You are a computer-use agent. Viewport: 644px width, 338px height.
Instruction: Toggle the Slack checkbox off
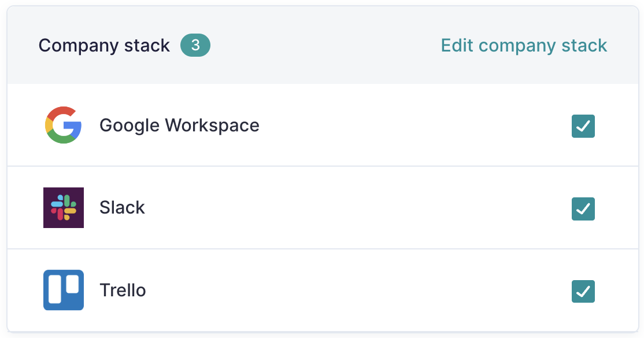pyautogui.click(x=583, y=209)
